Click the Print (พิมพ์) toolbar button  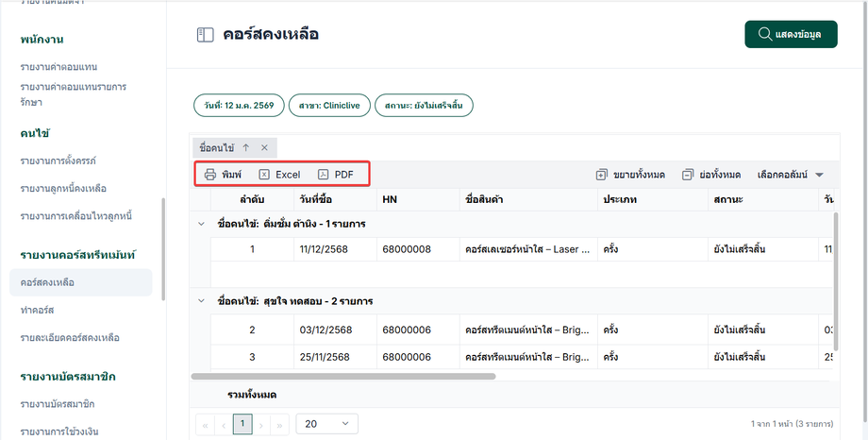(223, 175)
